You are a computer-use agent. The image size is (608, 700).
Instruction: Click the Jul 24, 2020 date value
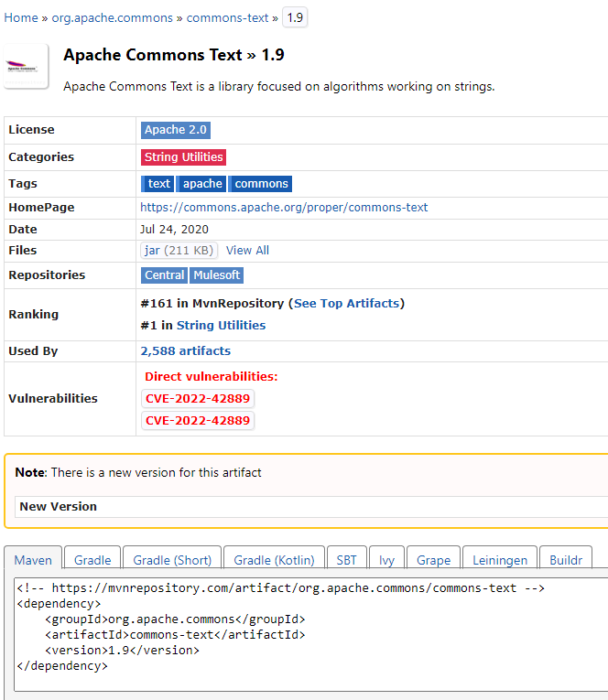coord(174,230)
